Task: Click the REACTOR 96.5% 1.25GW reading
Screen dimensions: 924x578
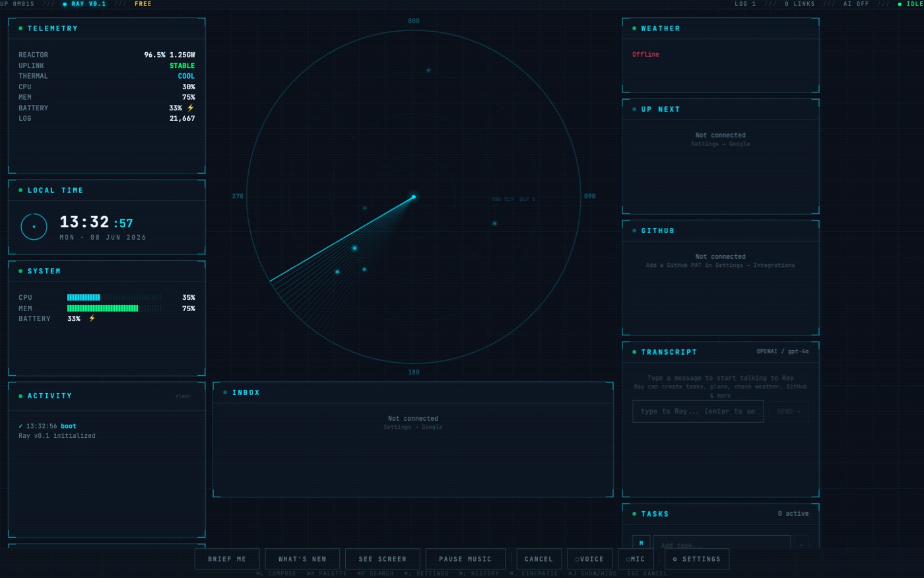Action: point(170,55)
